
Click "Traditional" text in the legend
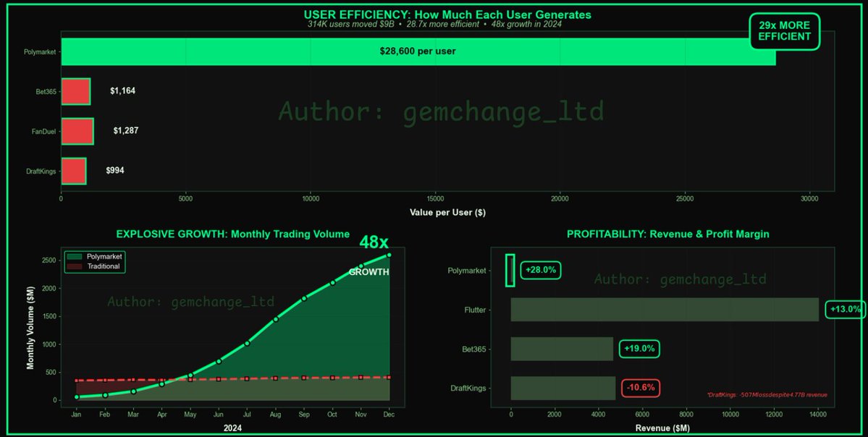(104, 266)
